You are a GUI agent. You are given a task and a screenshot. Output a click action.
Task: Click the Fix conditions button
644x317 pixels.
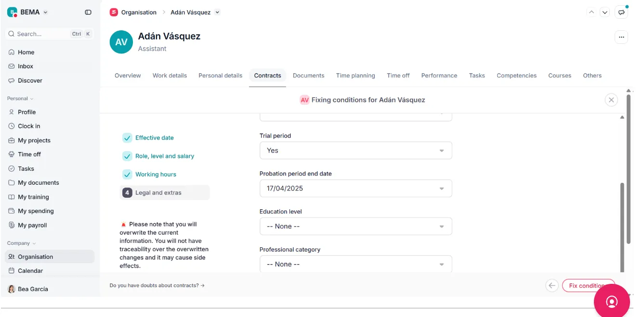pos(588,286)
